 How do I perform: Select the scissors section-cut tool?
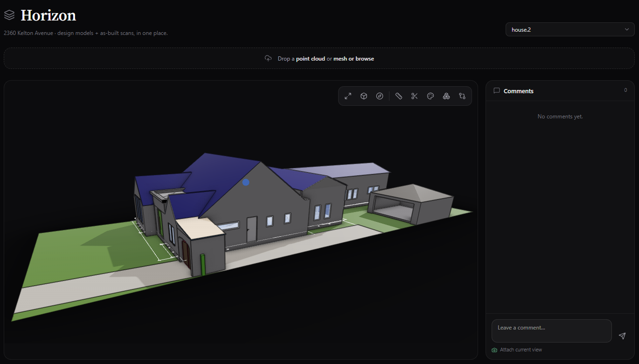[x=415, y=96]
